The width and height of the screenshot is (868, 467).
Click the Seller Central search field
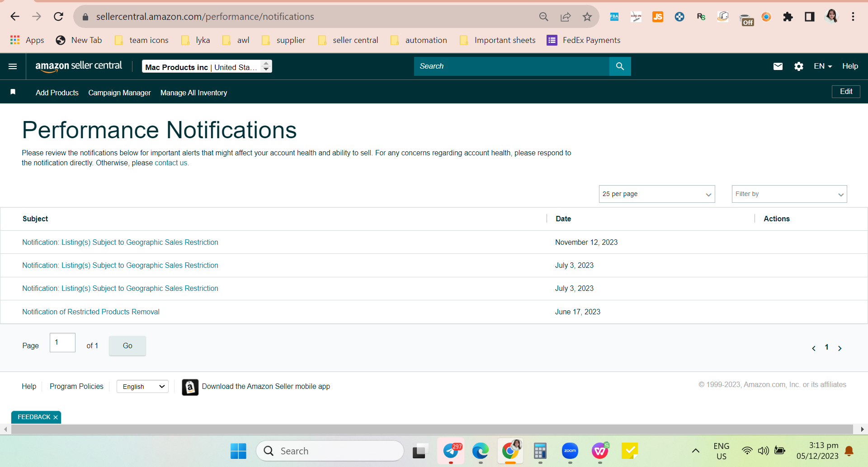click(512, 66)
